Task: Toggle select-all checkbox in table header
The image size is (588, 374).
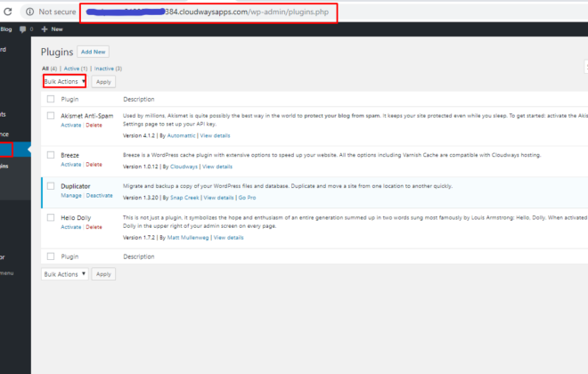Action: click(x=51, y=99)
